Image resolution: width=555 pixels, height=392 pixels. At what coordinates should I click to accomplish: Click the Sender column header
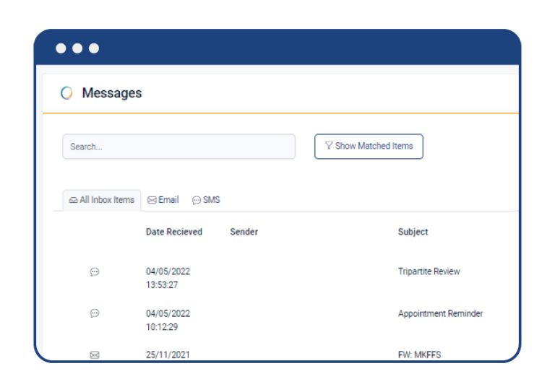coord(244,232)
